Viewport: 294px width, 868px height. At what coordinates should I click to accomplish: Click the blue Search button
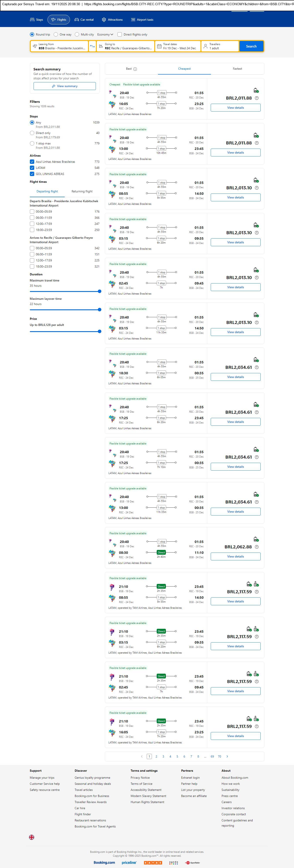[251, 46]
